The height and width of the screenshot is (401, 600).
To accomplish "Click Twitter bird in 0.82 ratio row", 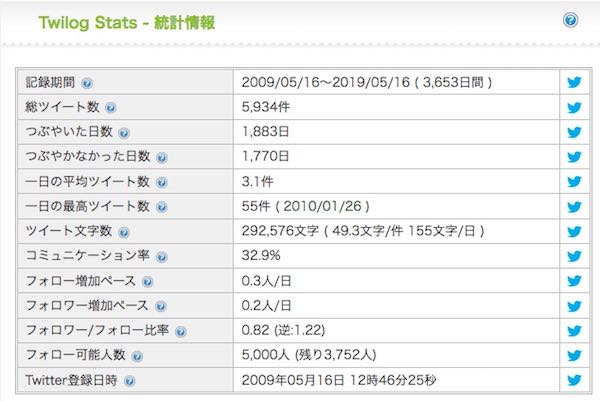I will pyautogui.click(x=574, y=331).
